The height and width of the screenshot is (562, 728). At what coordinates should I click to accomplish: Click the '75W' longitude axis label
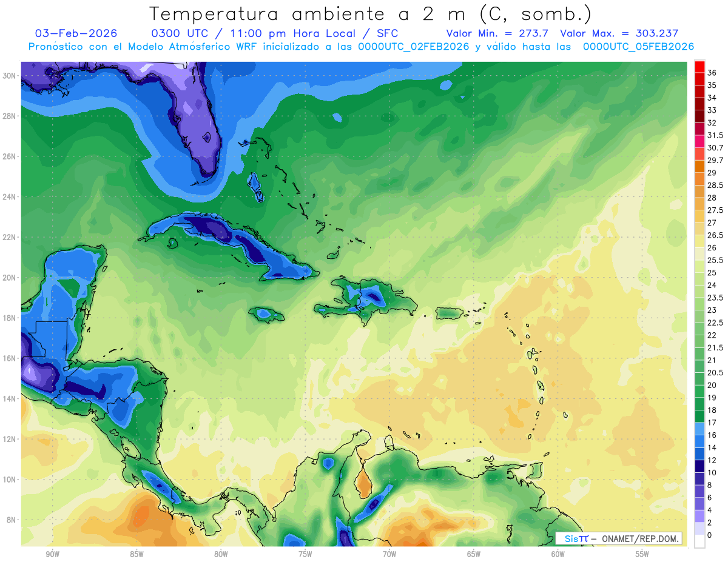[305, 554]
